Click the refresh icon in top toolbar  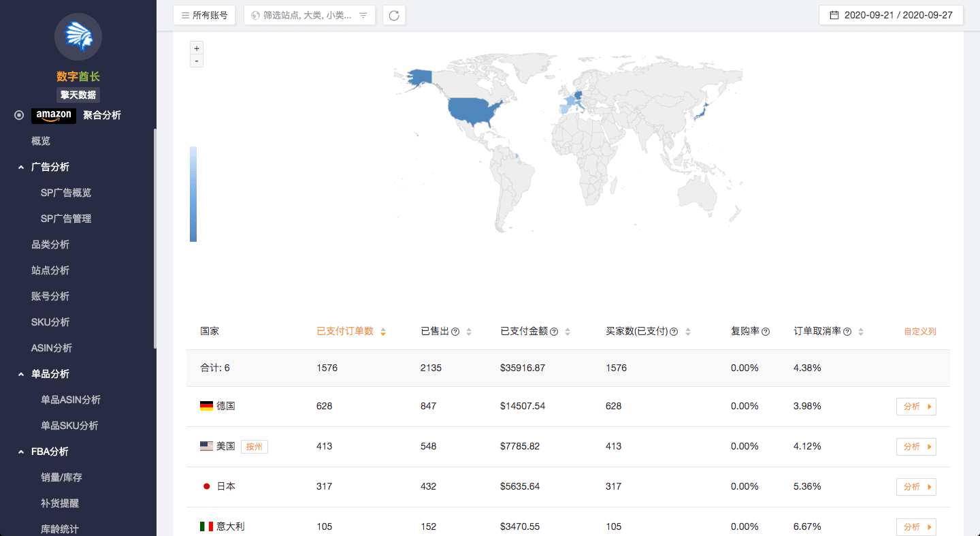[x=394, y=15]
